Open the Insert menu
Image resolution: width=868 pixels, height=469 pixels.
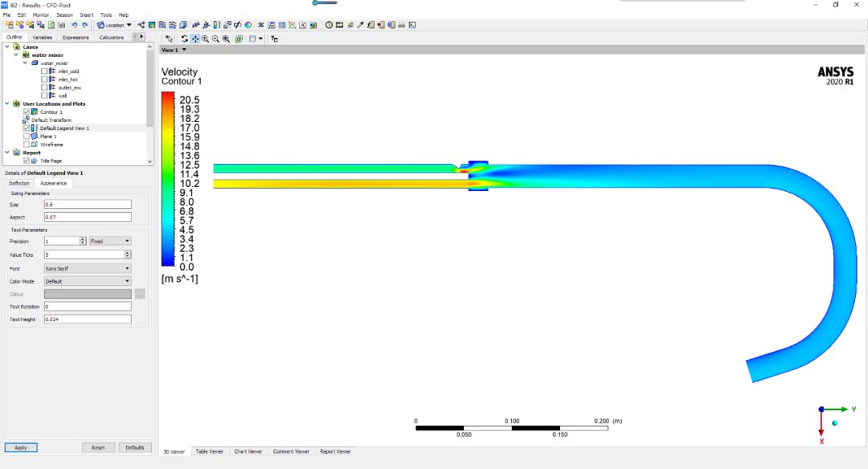86,15
